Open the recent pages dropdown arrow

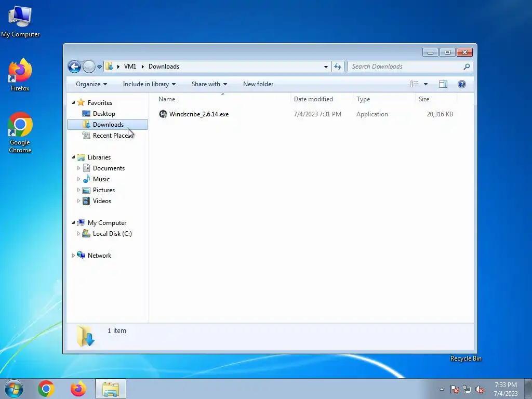point(99,67)
